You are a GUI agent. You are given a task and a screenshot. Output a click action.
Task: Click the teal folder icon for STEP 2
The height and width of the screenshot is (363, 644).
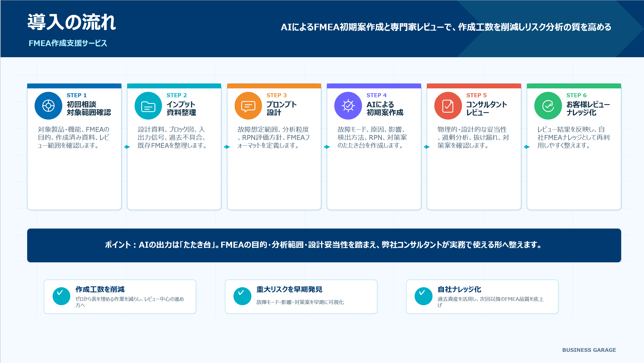point(148,106)
